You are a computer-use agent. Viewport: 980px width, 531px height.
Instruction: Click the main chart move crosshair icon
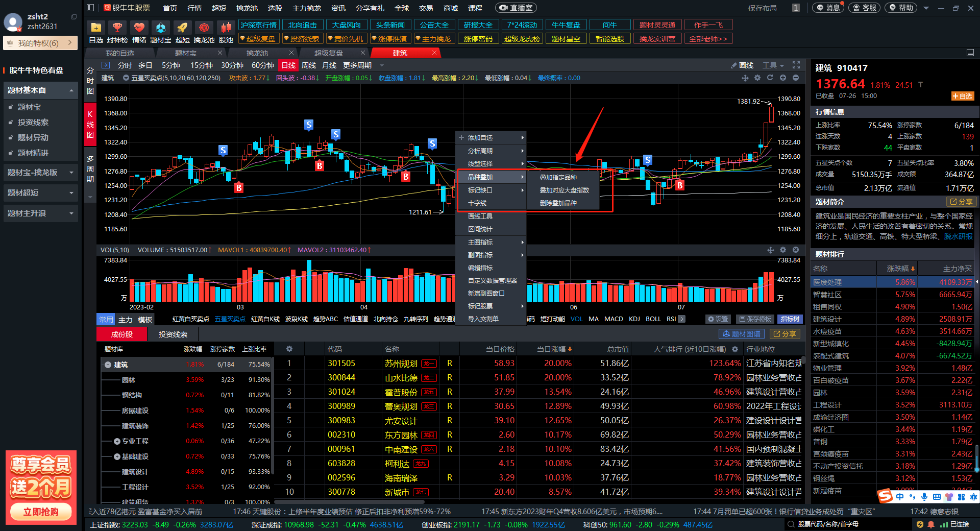click(x=745, y=78)
